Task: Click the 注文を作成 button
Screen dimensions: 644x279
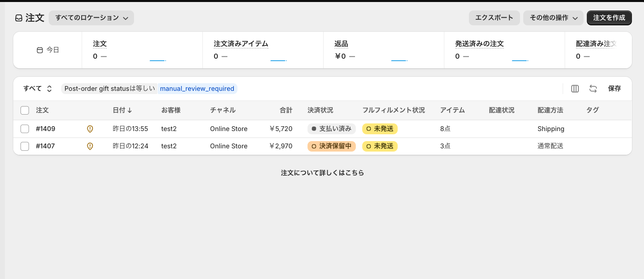Action: (609, 18)
